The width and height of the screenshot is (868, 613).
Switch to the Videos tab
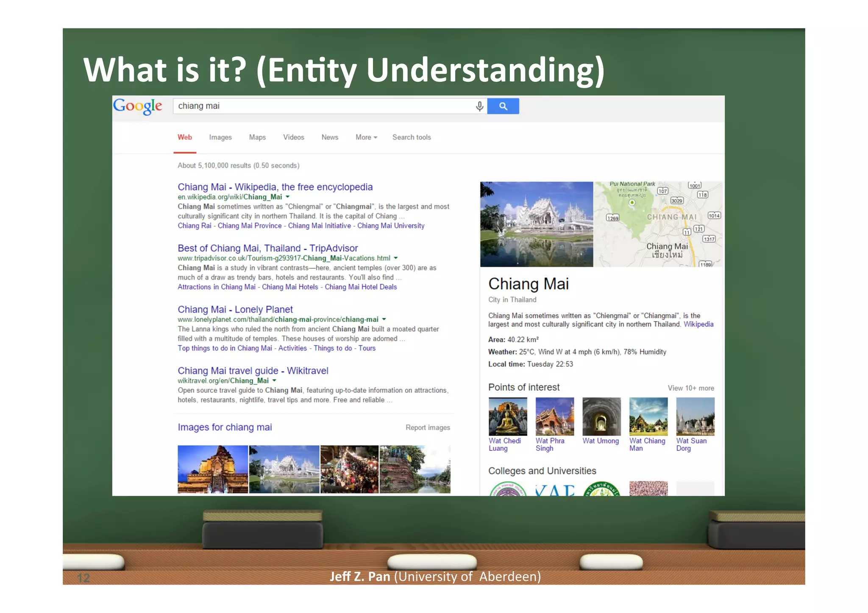294,137
